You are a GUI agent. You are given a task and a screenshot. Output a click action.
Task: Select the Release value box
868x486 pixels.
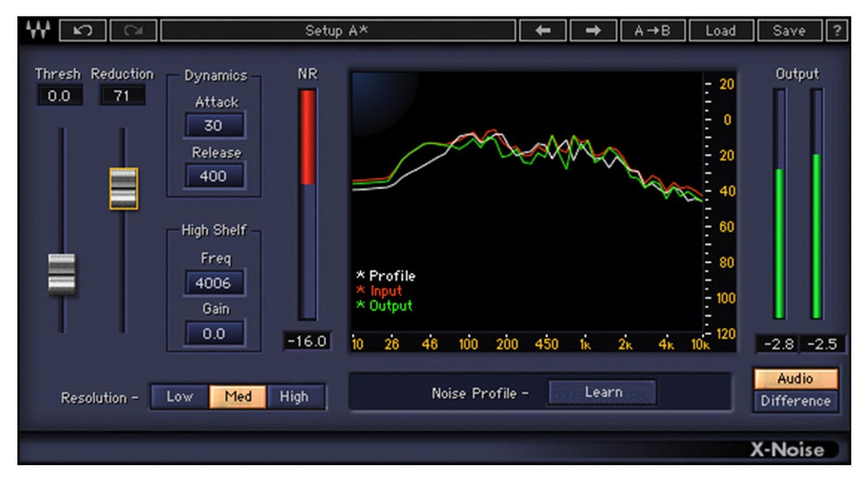coord(214,176)
